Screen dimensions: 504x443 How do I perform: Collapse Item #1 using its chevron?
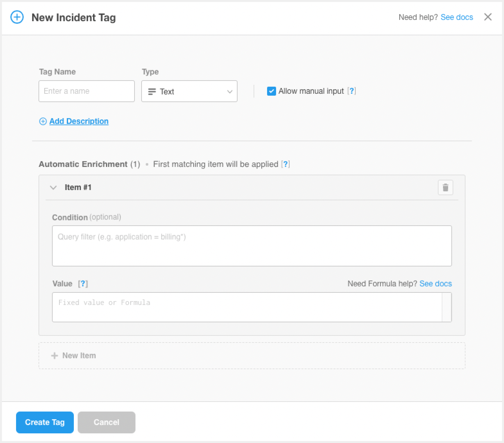[x=53, y=188]
